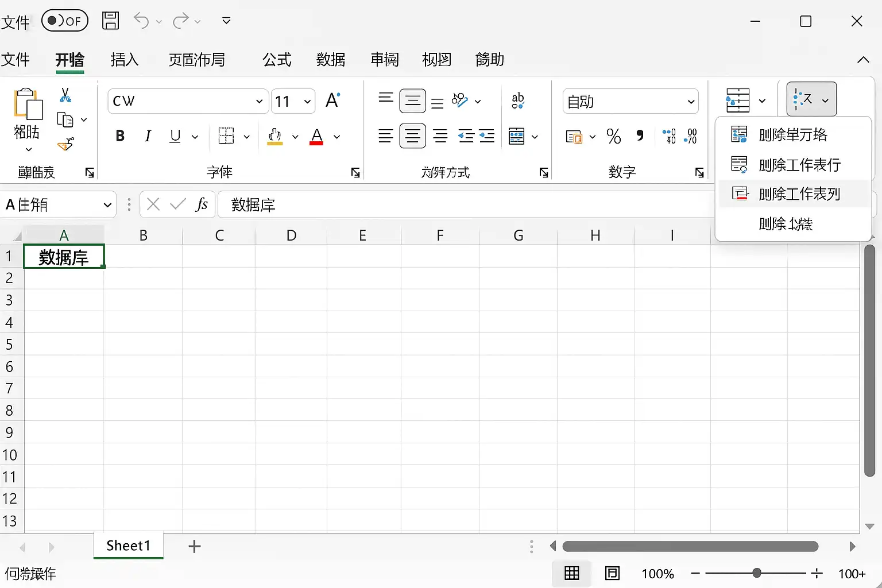Click the wrap text ab icon
The width and height of the screenshot is (882, 588).
[x=518, y=101]
